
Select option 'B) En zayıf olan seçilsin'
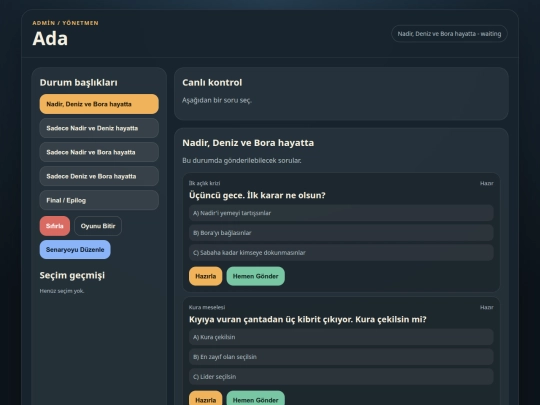click(x=341, y=357)
